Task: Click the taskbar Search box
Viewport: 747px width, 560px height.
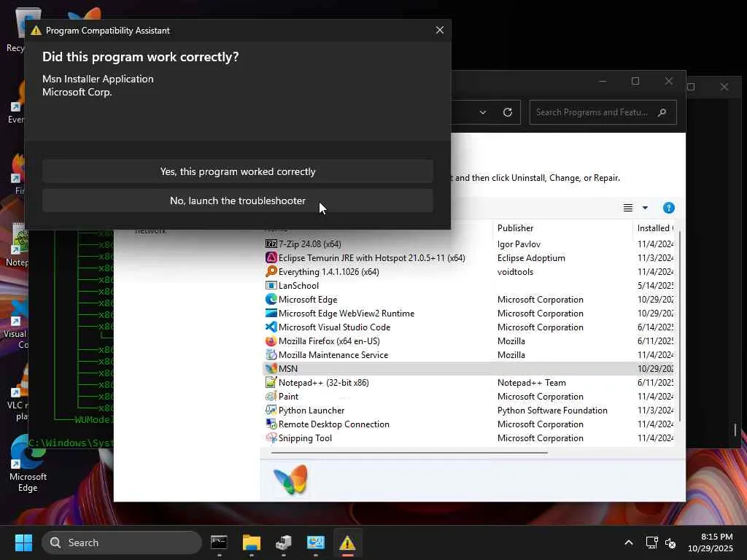Action: click(122, 542)
